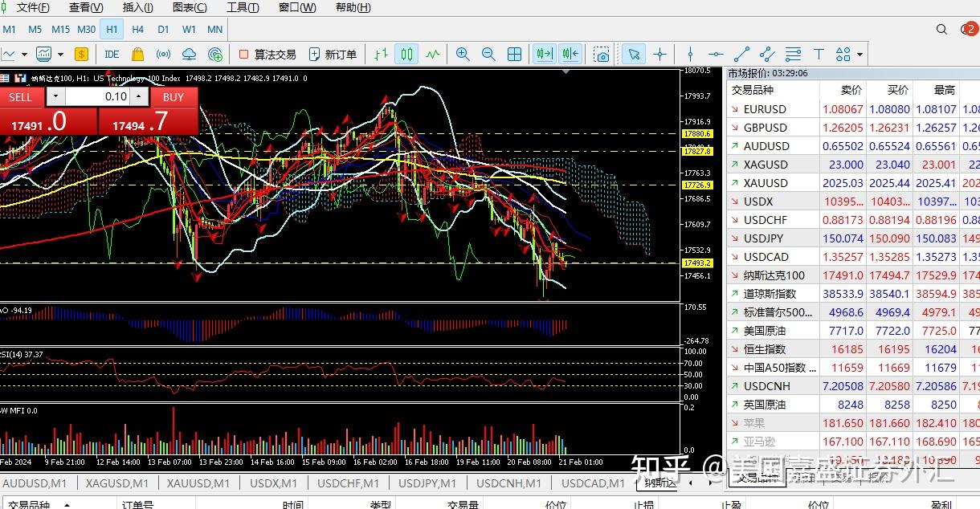Open the 工具(T) menu
The image size is (980, 509).
(x=243, y=7)
